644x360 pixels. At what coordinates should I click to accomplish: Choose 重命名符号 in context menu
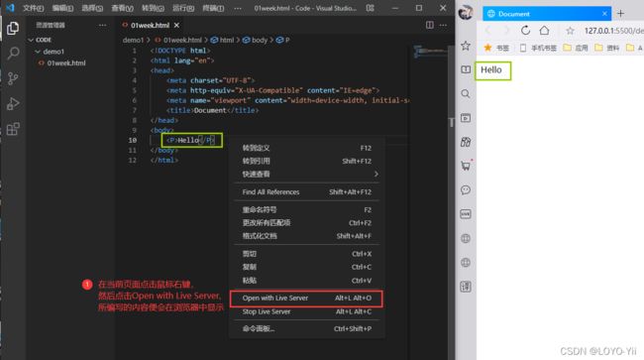tap(307, 210)
